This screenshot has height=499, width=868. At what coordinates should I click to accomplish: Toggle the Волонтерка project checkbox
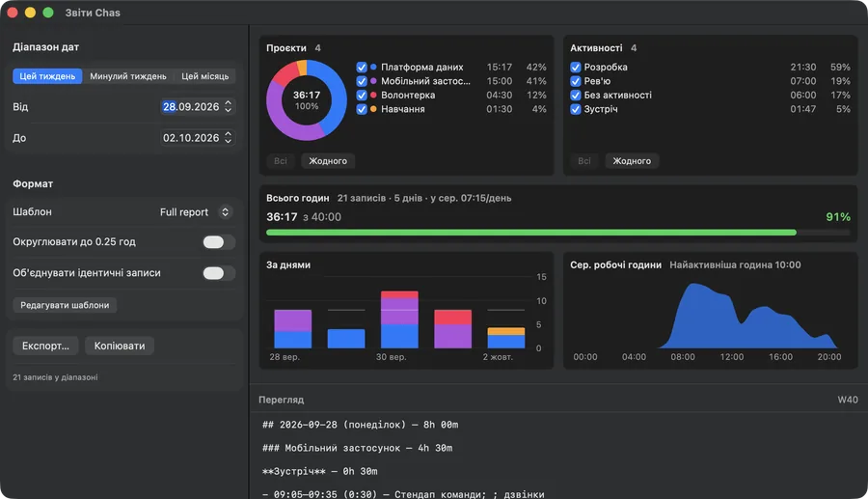(x=362, y=96)
